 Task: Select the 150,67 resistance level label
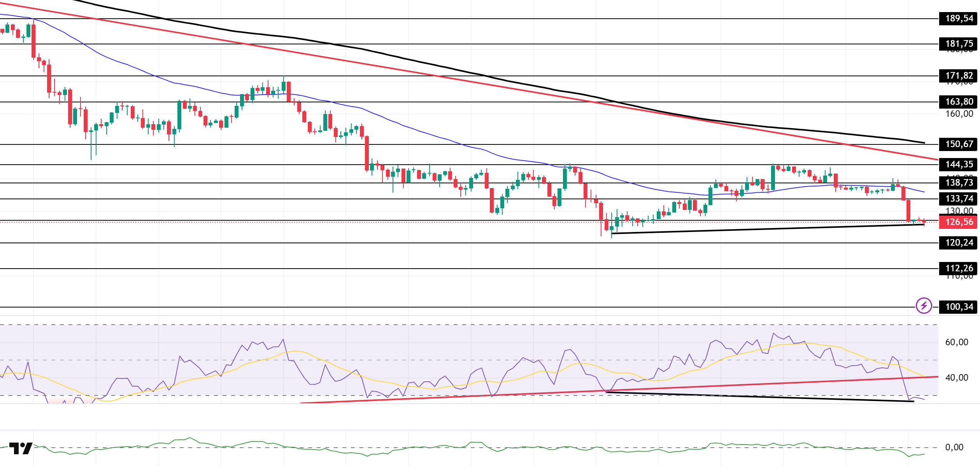coord(959,144)
